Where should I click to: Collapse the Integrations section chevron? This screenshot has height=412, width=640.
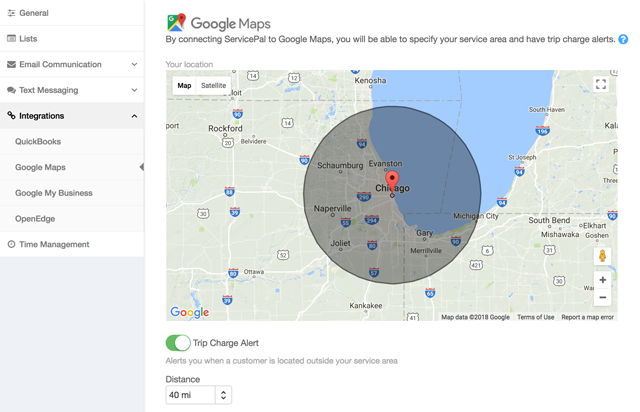pyautogui.click(x=134, y=116)
